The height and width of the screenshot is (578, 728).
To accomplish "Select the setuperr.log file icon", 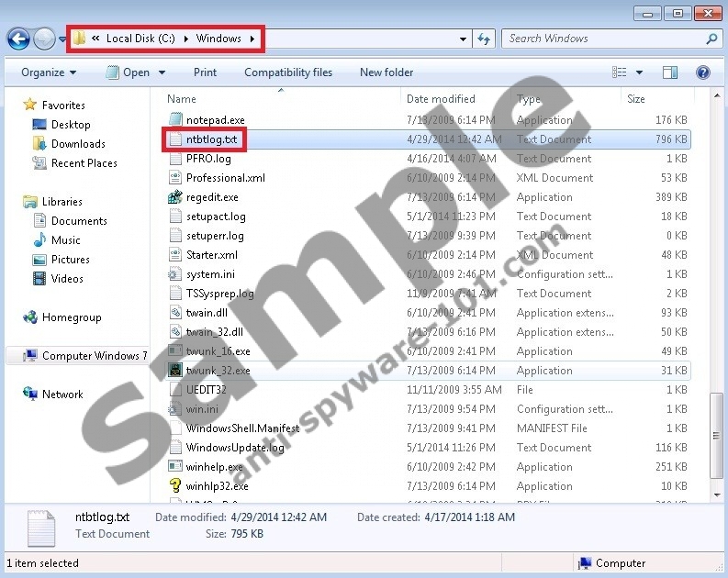I will point(175,236).
